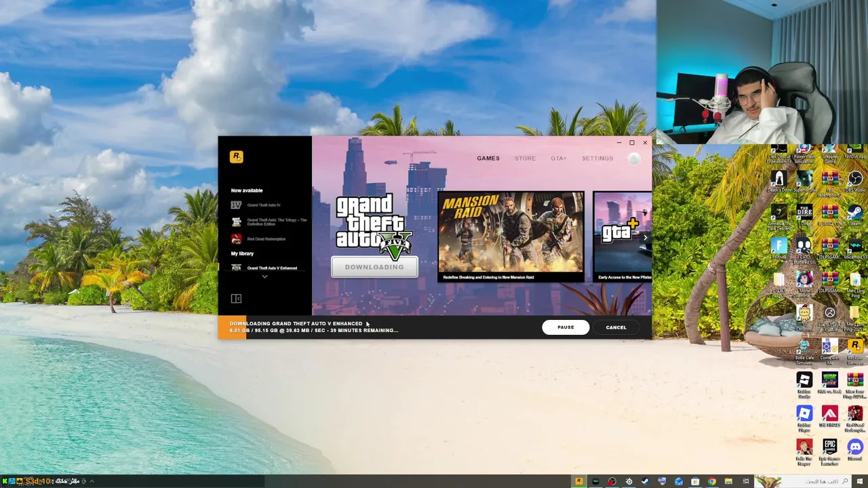This screenshot has width=868, height=488.
Task: Open Red Dead Redemption desktop shortcut
Action: 855,417
